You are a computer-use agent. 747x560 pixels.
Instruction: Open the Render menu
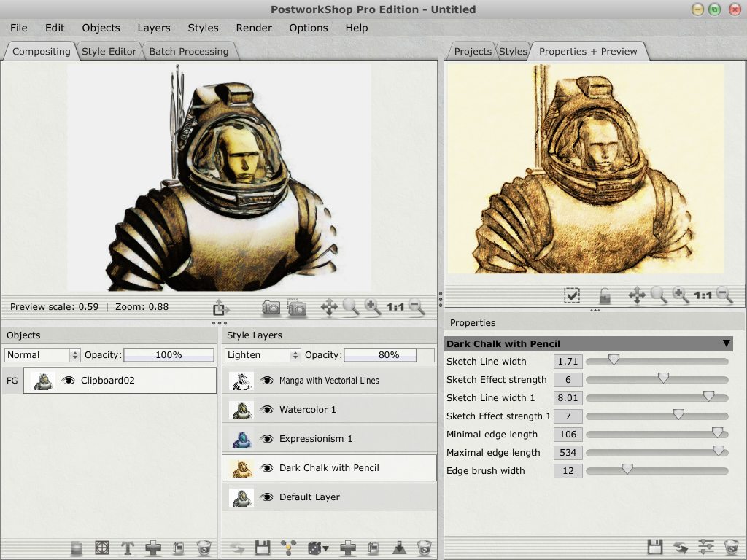pos(254,28)
